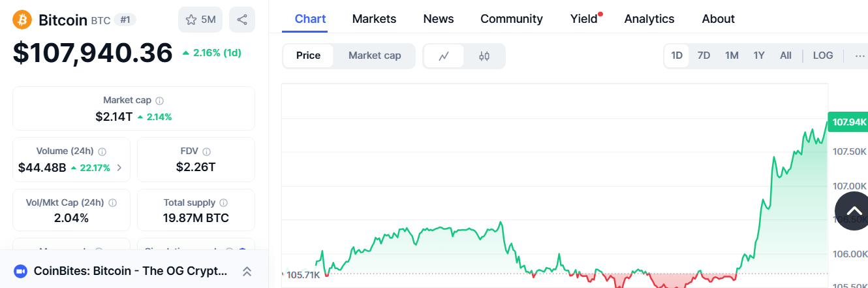Open Total supply info icon

coord(224,203)
